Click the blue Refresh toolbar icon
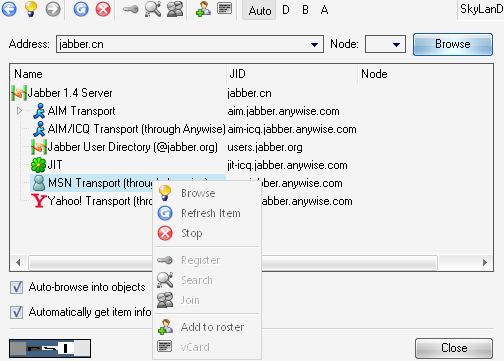 pyautogui.click(x=81, y=9)
